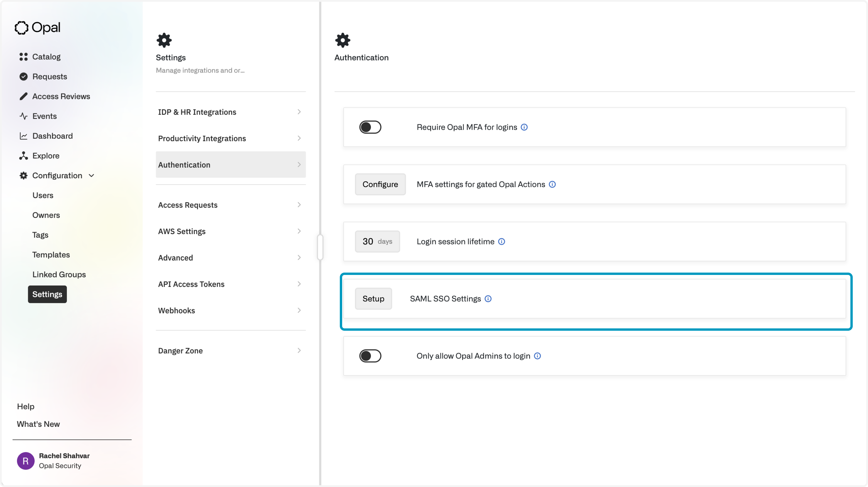
Task: Open the Webhooks settings section
Action: [230, 310]
